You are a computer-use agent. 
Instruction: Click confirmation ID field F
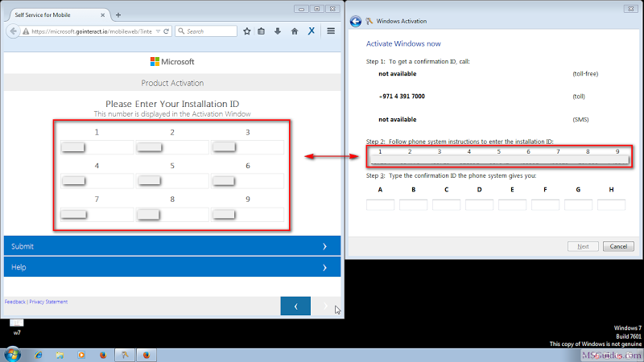coord(546,205)
